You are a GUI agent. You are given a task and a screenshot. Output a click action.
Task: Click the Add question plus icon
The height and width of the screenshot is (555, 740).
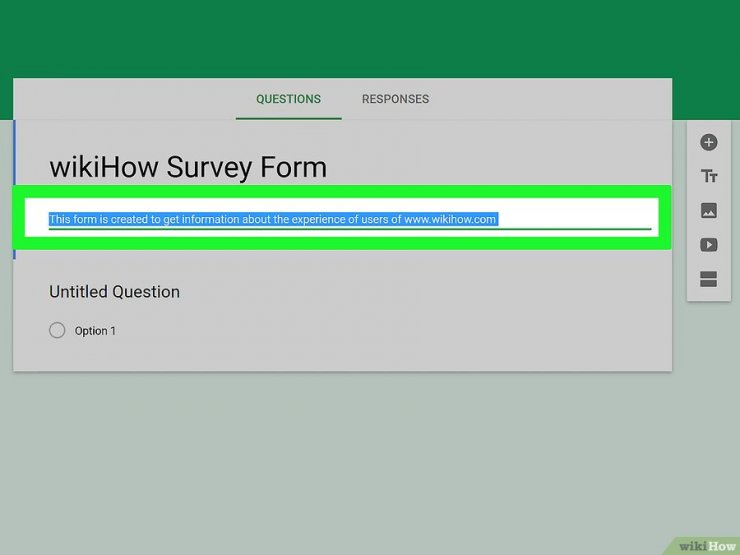click(x=709, y=143)
